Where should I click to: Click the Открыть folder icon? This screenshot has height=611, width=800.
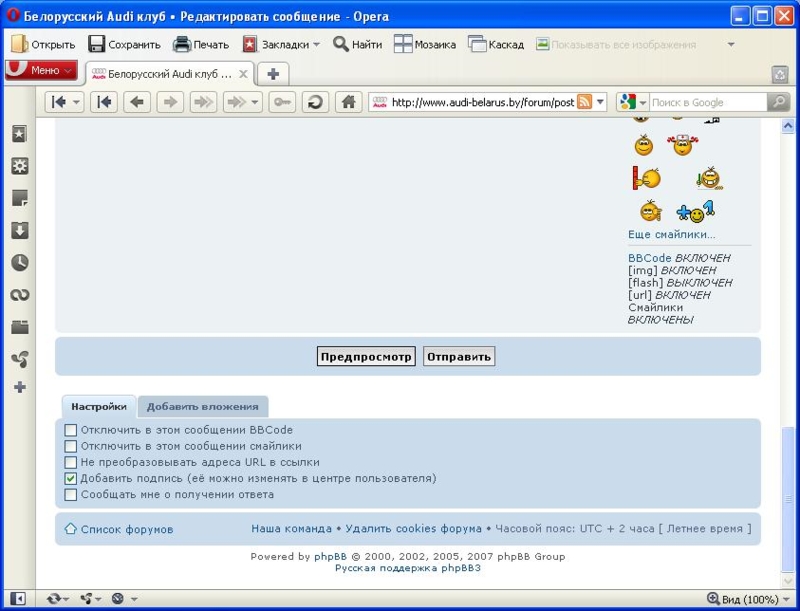pyautogui.click(x=19, y=44)
